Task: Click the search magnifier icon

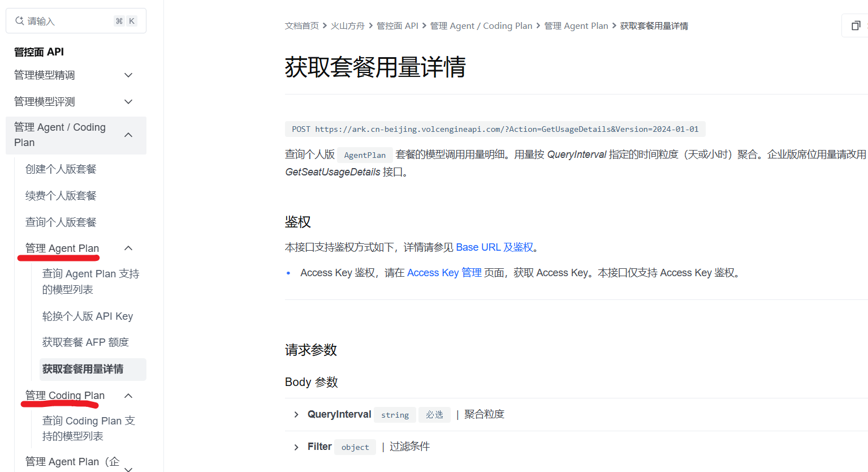Action: pyautogui.click(x=19, y=21)
